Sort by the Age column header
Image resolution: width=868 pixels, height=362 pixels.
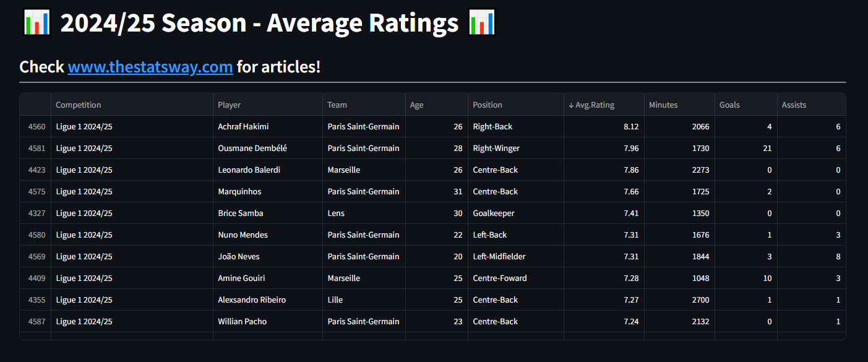pyautogui.click(x=437, y=105)
